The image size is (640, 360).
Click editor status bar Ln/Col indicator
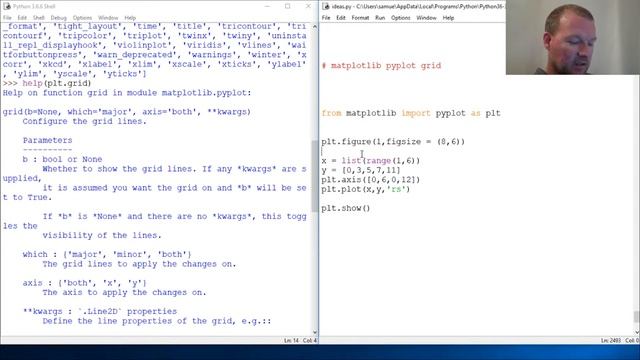tap(620, 340)
